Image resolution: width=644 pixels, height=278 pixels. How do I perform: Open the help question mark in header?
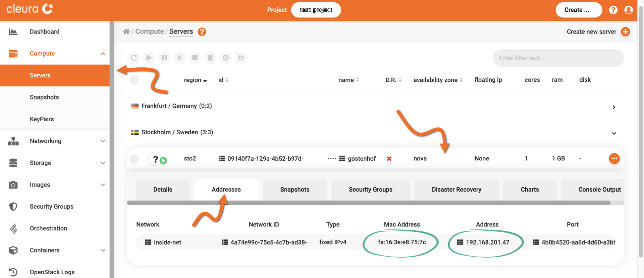(613, 10)
